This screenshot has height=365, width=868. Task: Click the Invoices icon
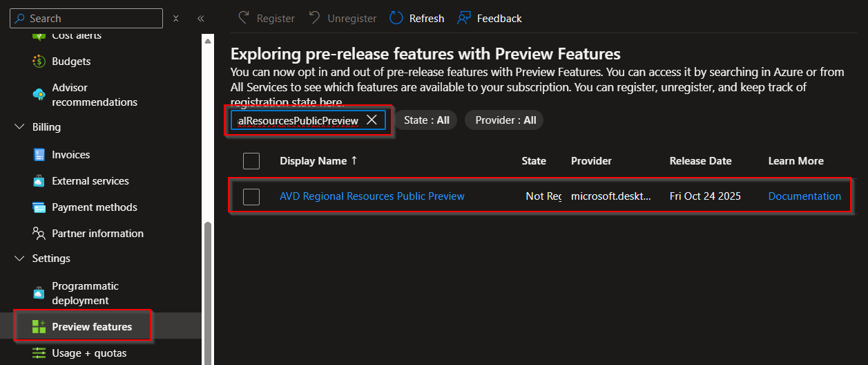click(x=39, y=155)
